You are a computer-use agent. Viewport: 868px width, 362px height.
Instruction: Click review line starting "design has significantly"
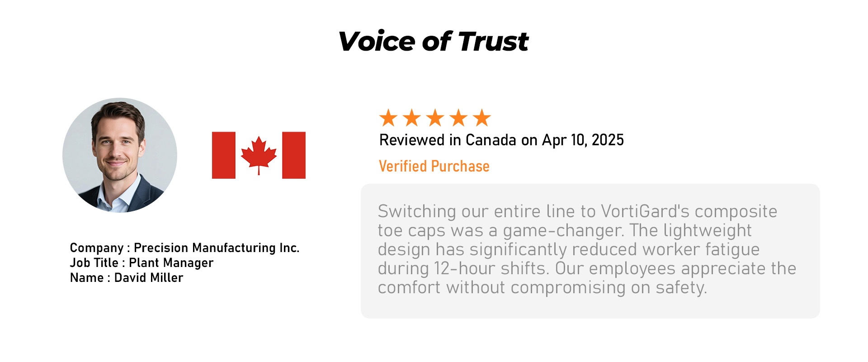point(569,249)
